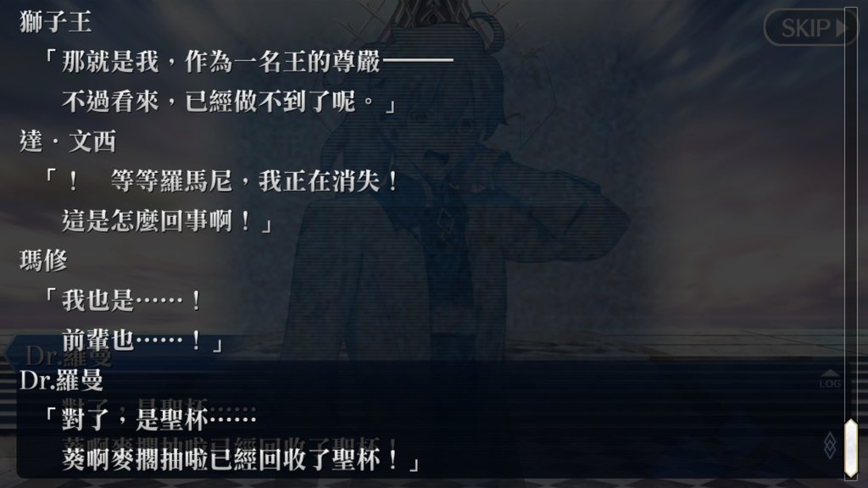Image resolution: width=868 pixels, height=488 pixels.
Task: Click the SKIP arrow triangle icon
Action: tap(843, 28)
